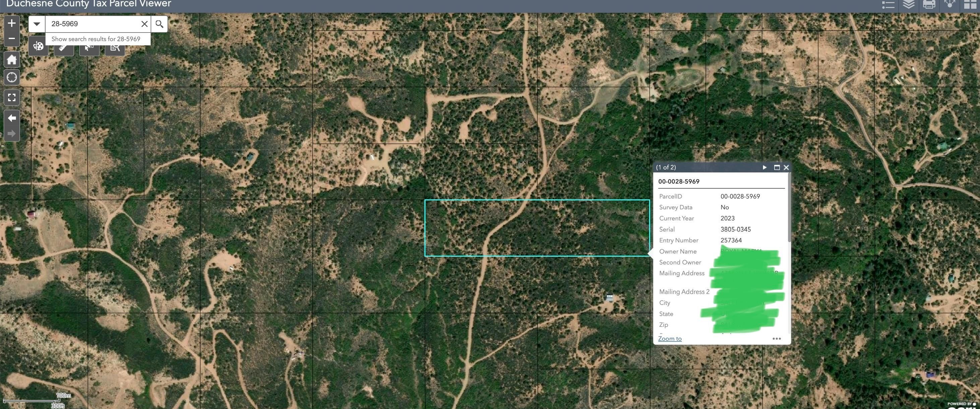Clear the 28-5969 search text
Viewport: 980px width, 409px height.
[144, 23]
